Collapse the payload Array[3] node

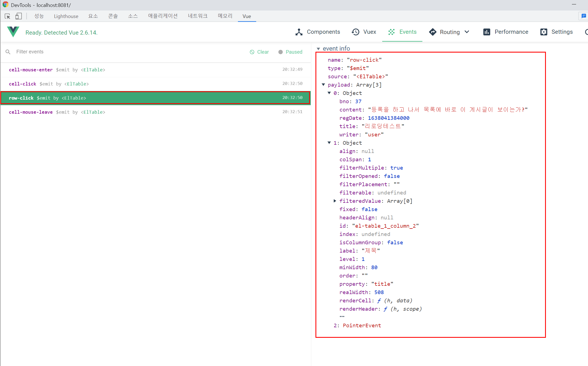(x=323, y=85)
